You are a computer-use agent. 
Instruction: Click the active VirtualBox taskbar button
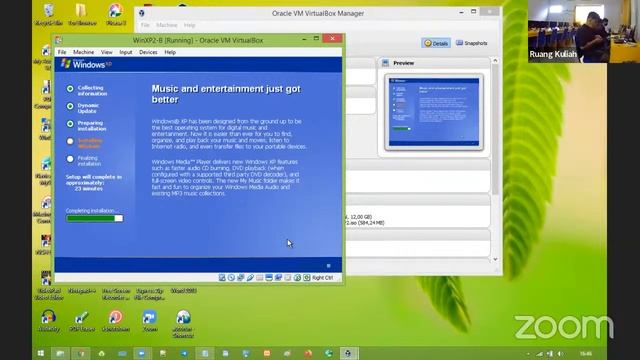coord(348,353)
